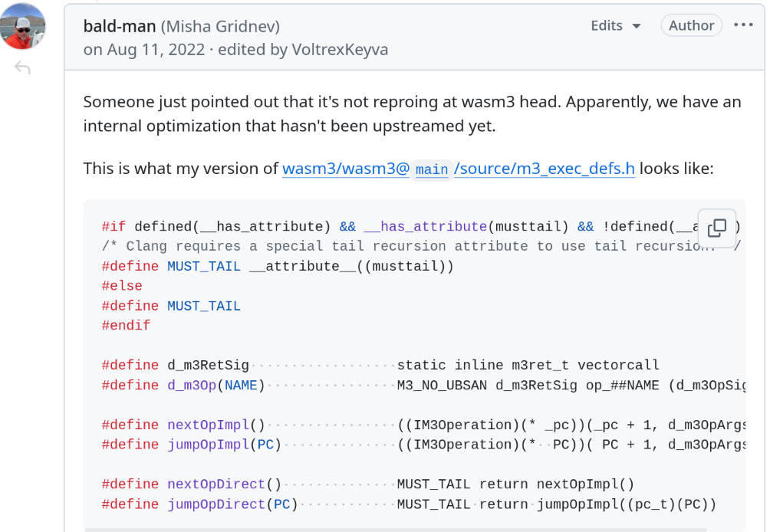Open the /source/m3_exec_defs.h file link

click(545, 168)
